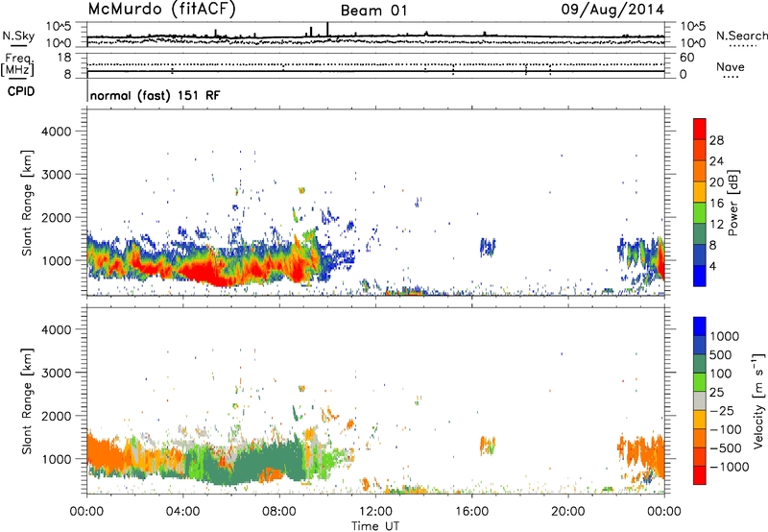768x532 pixels.
Task: Click the 'N.Sky' legend label
Action: coord(18,36)
